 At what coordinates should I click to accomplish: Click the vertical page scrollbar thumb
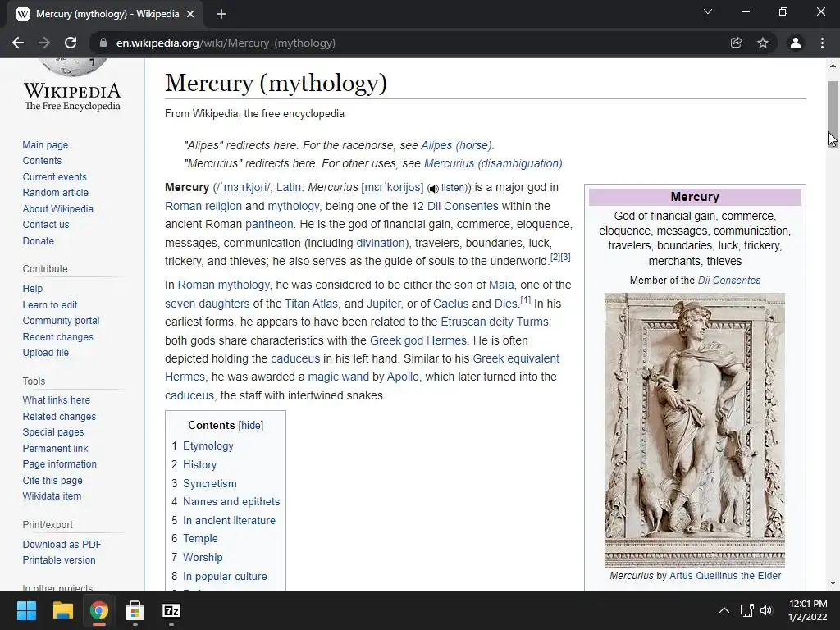click(833, 112)
